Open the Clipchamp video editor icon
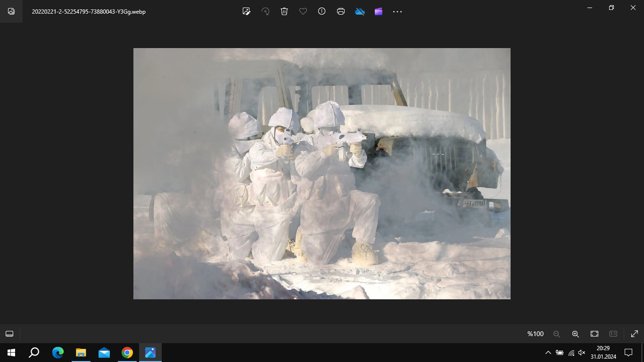644x362 pixels. pos(379,11)
